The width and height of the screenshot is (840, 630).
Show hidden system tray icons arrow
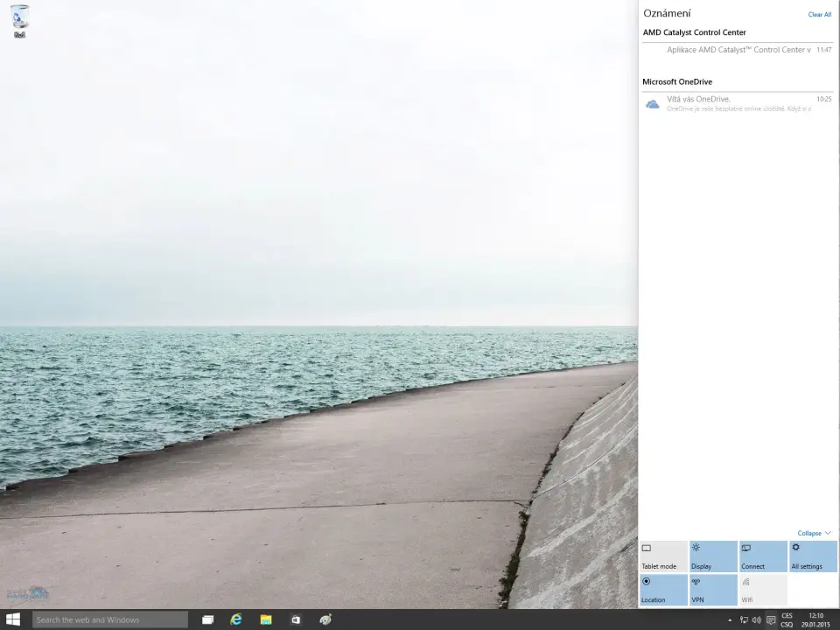(730, 619)
